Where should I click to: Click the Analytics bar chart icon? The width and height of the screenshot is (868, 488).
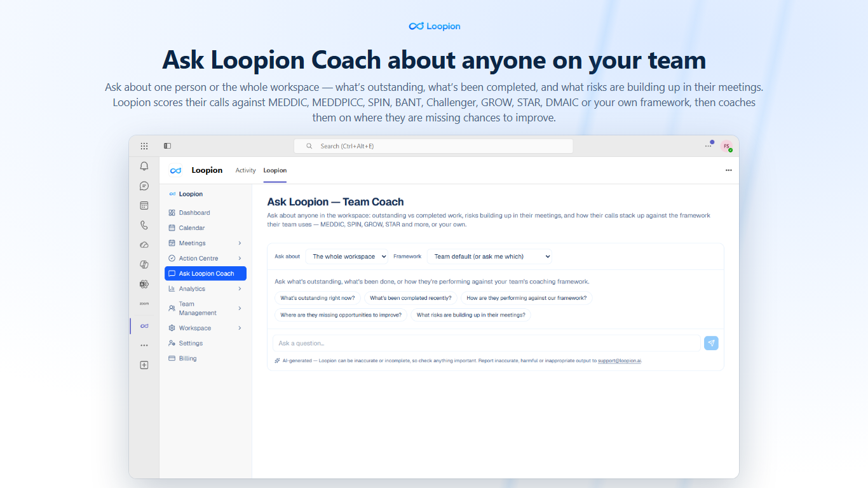point(172,288)
